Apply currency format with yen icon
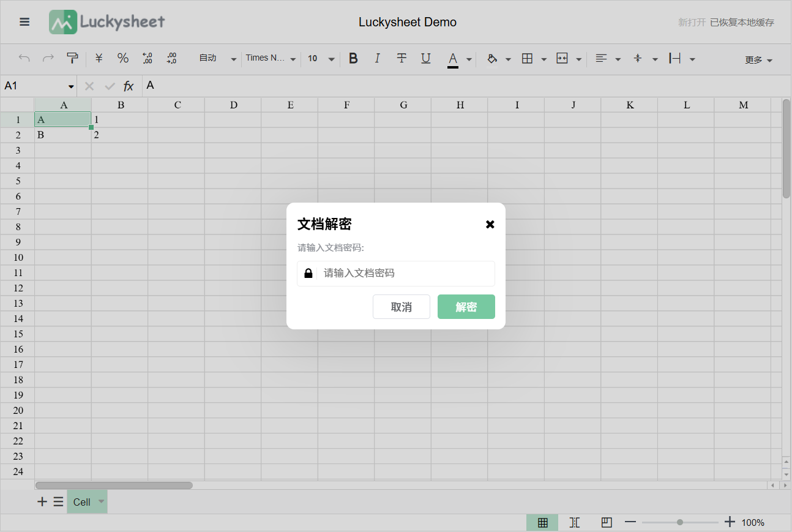Image resolution: width=792 pixels, height=532 pixels. pos(99,58)
